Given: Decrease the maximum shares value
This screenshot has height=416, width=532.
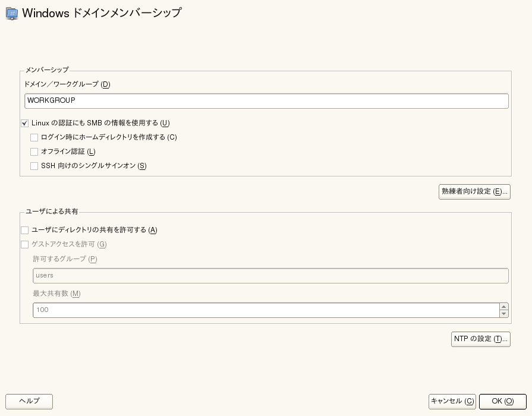Looking at the screenshot, I should coord(504,313).
